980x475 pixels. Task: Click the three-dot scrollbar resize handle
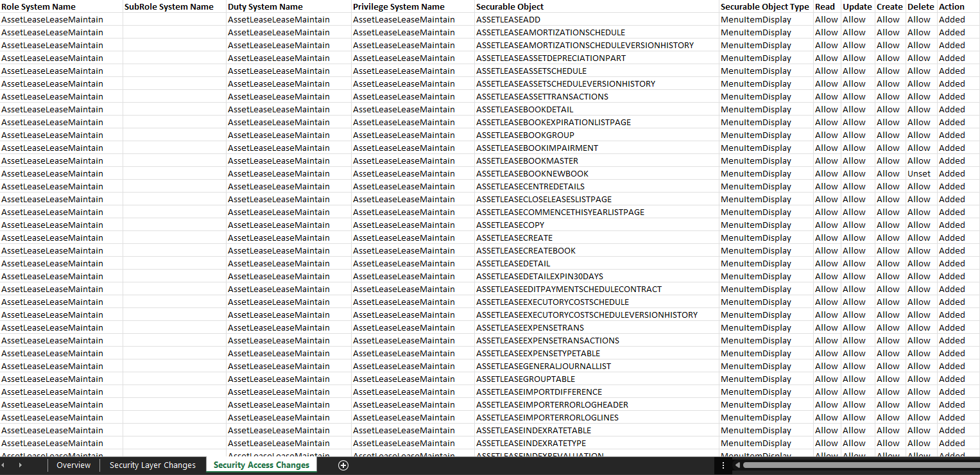(x=723, y=465)
